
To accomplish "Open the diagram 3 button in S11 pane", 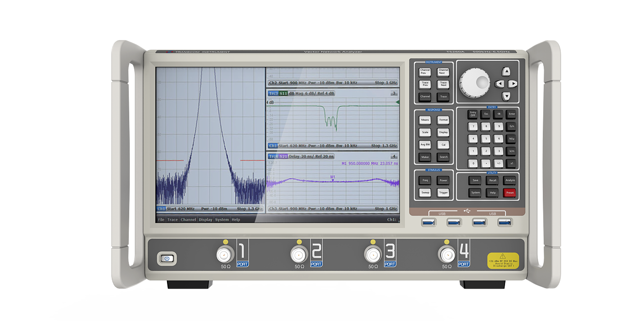I will point(394,93).
